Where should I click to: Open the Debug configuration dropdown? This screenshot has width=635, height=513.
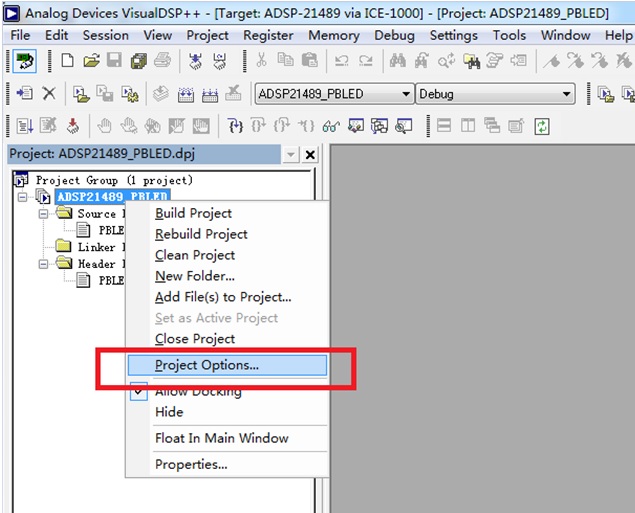tap(567, 94)
